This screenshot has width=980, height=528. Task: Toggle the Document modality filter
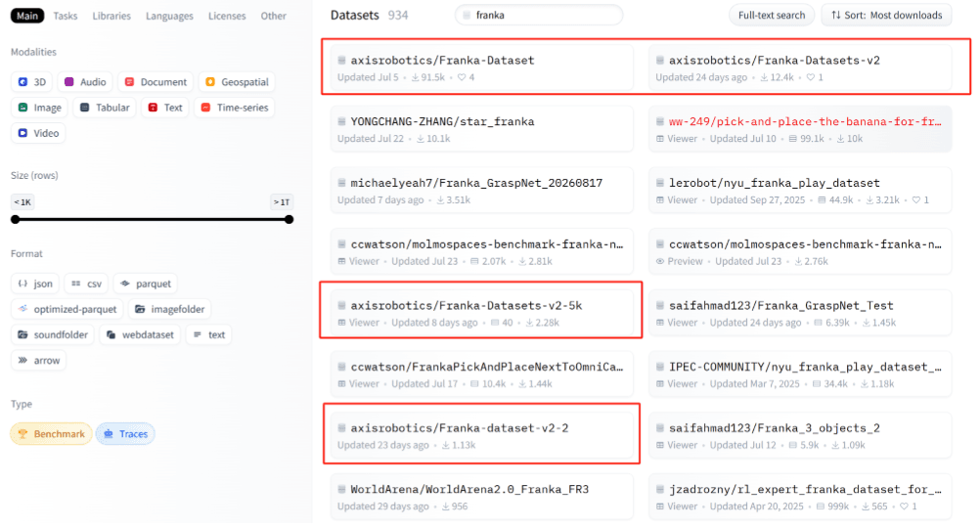(x=155, y=82)
